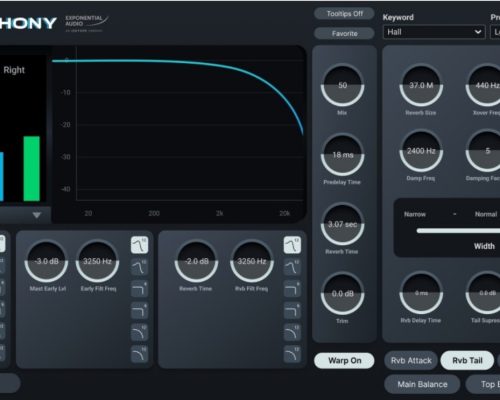Open the Main Balance tab
Image resolution: width=500 pixels, height=400 pixels.
point(422,384)
